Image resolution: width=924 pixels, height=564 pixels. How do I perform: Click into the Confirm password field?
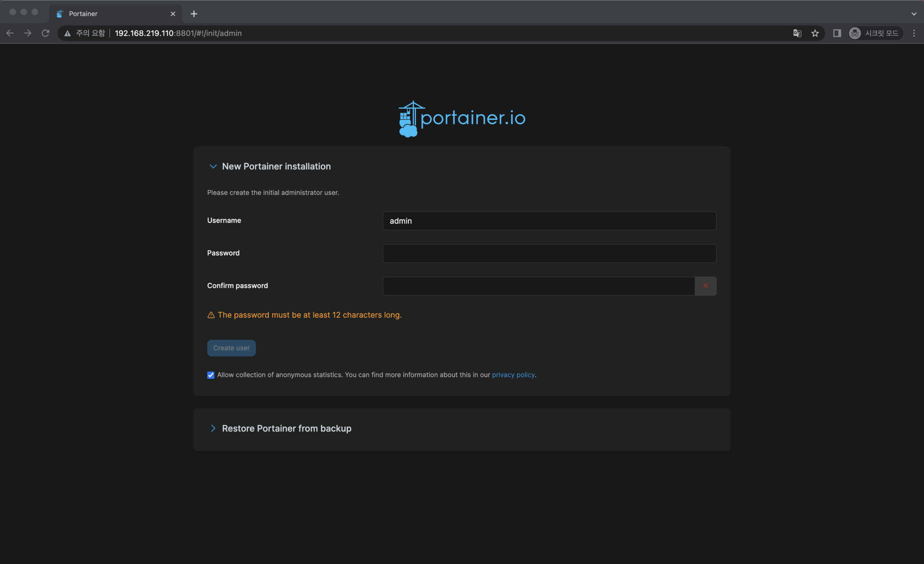tap(539, 286)
